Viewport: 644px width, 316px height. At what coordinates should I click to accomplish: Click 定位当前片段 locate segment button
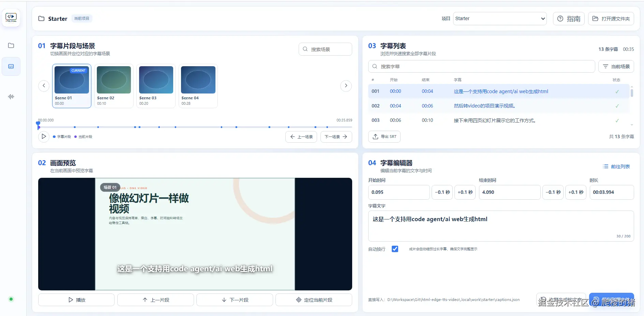coord(314,300)
